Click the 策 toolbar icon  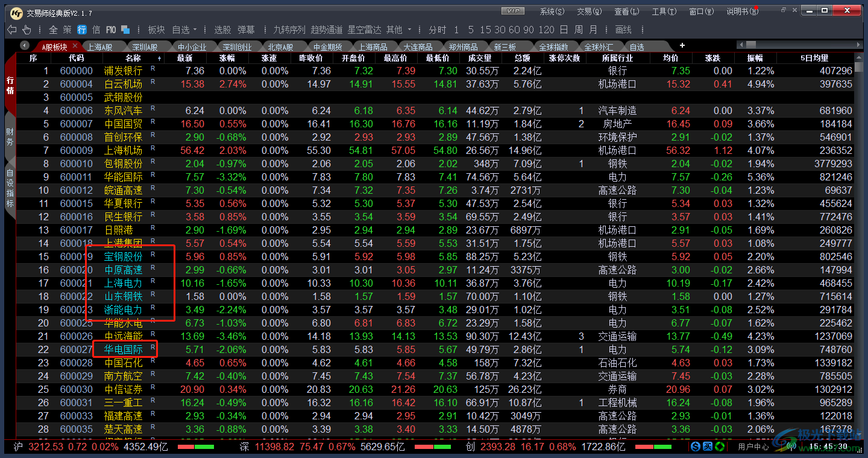click(67, 30)
